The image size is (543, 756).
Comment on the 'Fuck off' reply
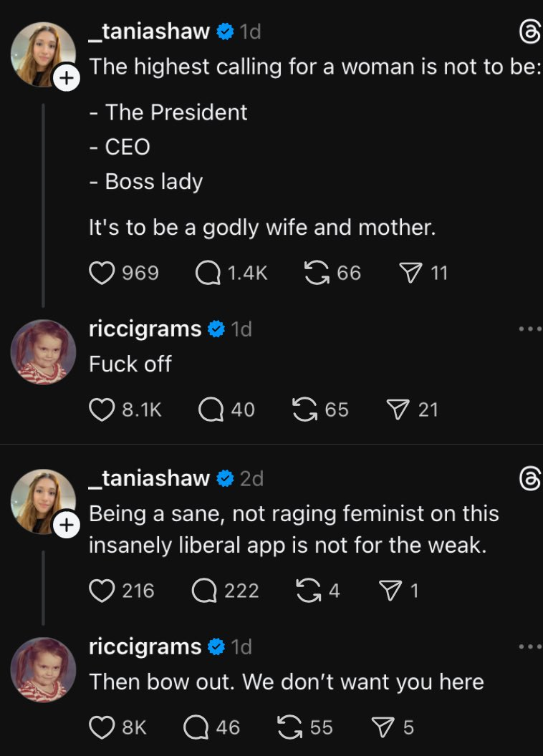coord(211,409)
